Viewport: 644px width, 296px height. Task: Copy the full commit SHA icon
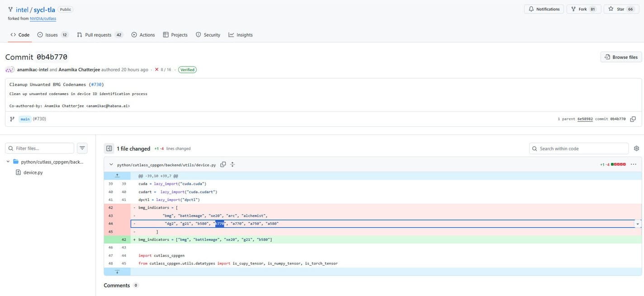633,119
